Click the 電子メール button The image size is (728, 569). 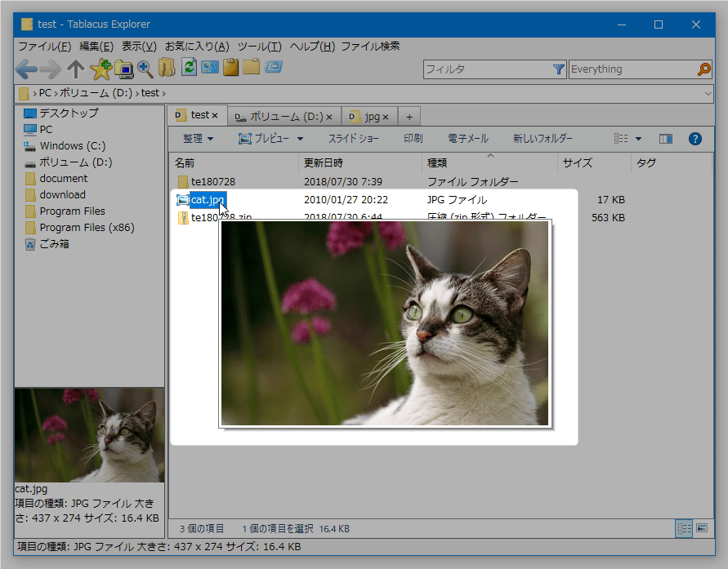coord(468,139)
